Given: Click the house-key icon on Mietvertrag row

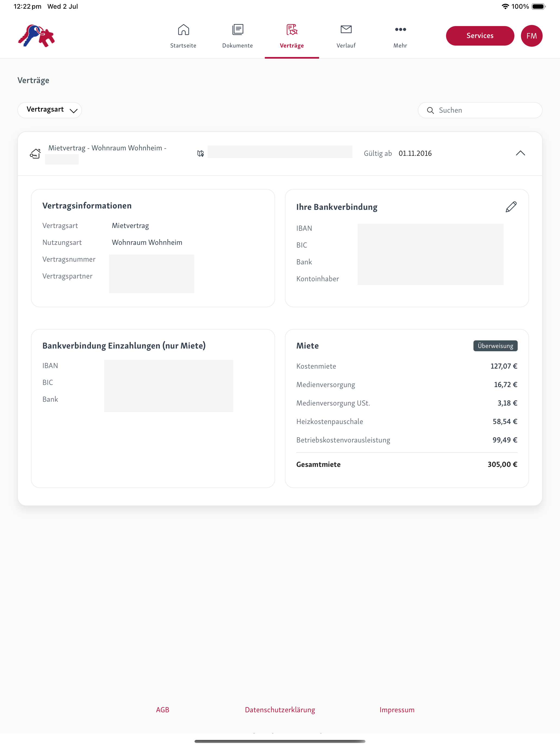Looking at the screenshot, I should [35, 154].
